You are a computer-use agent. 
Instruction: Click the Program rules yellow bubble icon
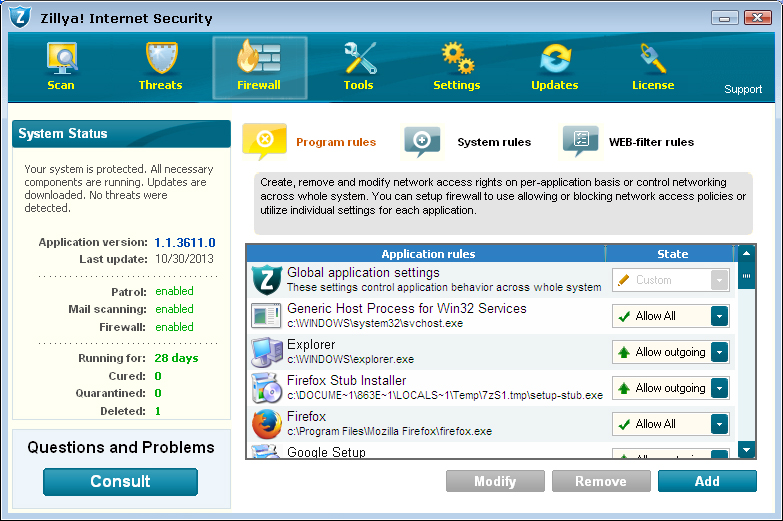click(x=265, y=141)
